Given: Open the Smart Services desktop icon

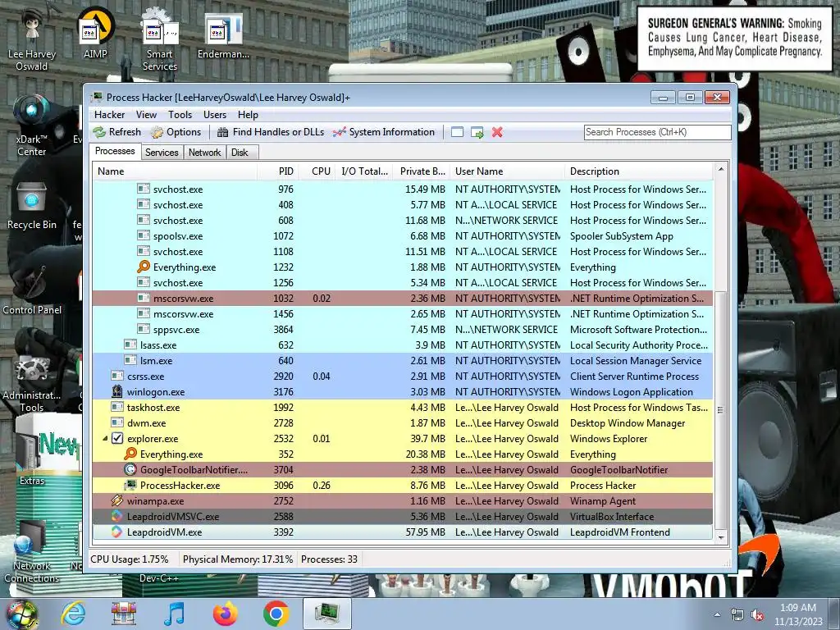Looking at the screenshot, I should [160, 39].
